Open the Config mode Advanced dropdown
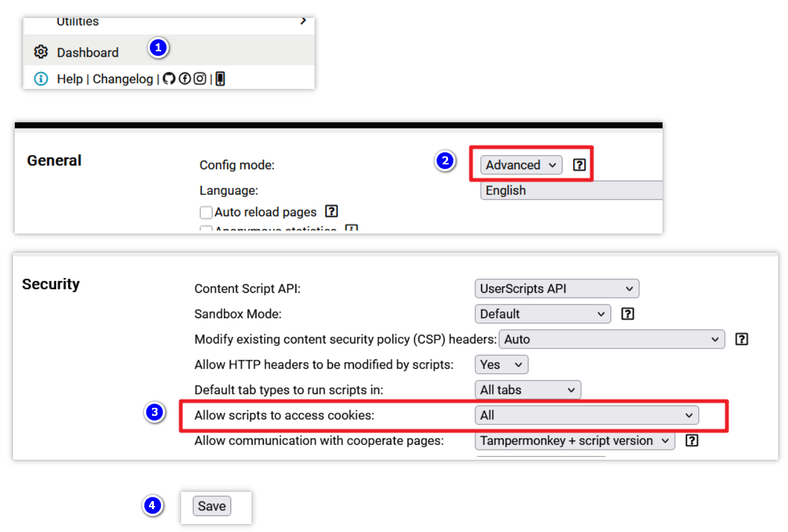The image size is (788, 532). 522,165
